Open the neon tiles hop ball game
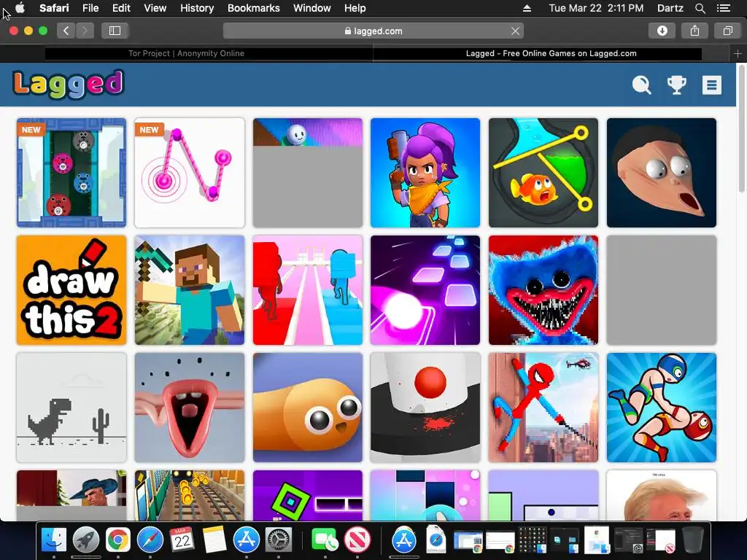Screen dimensions: 747x560 (425, 290)
